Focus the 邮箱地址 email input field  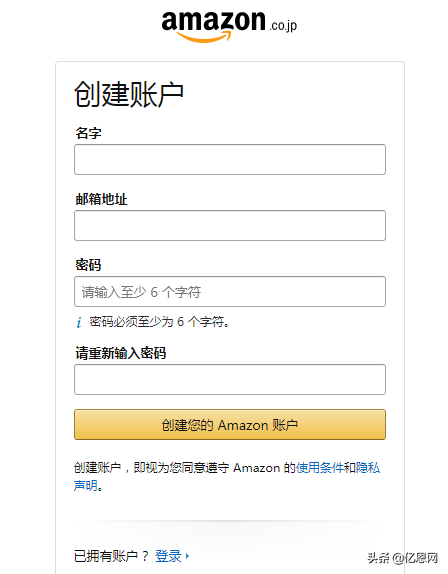230,226
